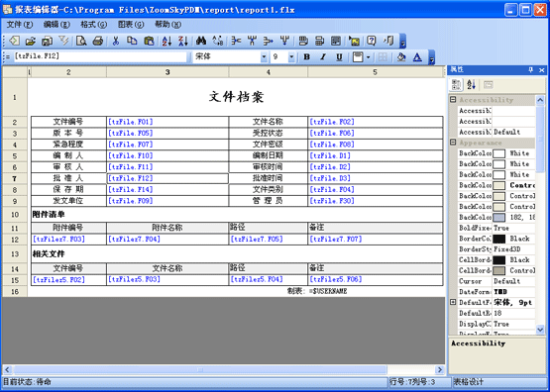
Task: Click the insert row icon
Action: click(236, 41)
